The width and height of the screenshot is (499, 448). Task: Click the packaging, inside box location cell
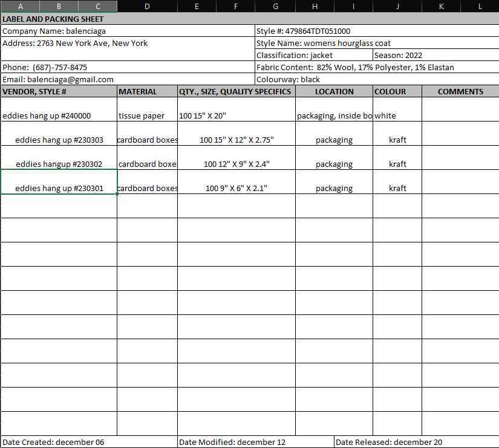pyautogui.click(x=334, y=109)
